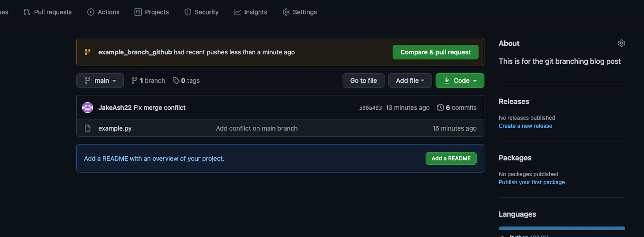Expand the Add file dropdown
Viewport: 644px width, 237px height.
(x=410, y=80)
